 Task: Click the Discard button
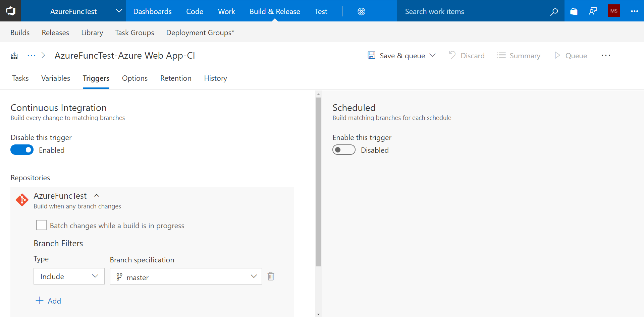467,56
